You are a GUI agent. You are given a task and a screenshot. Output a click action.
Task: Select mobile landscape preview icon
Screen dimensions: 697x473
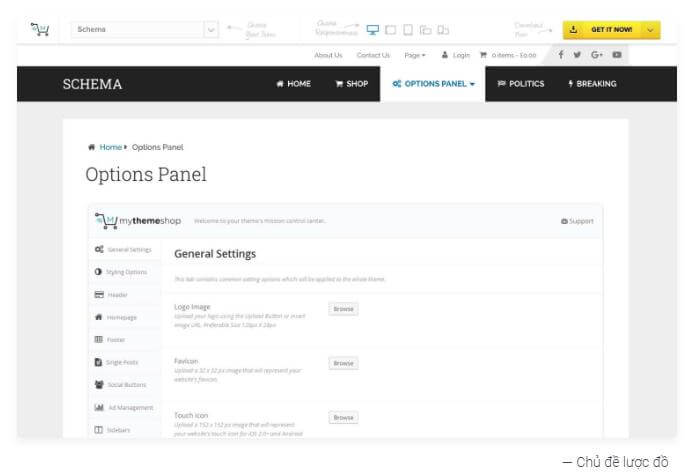tap(425, 30)
